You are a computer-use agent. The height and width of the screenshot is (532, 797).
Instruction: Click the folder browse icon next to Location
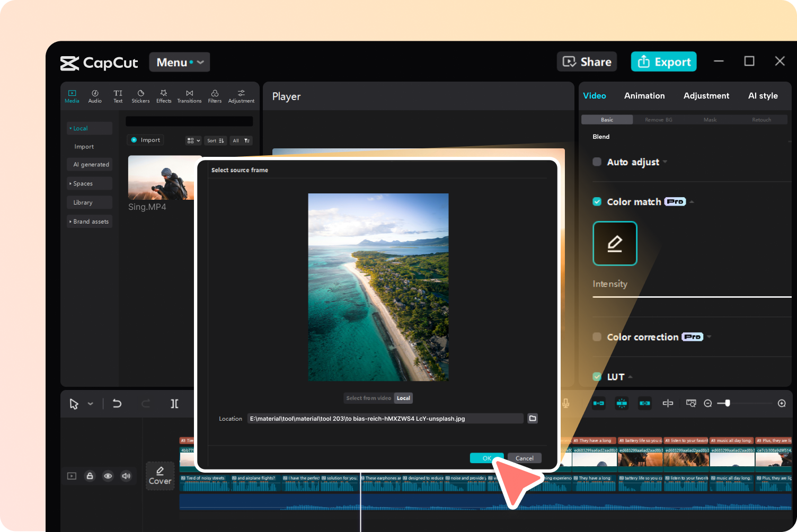point(533,418)
